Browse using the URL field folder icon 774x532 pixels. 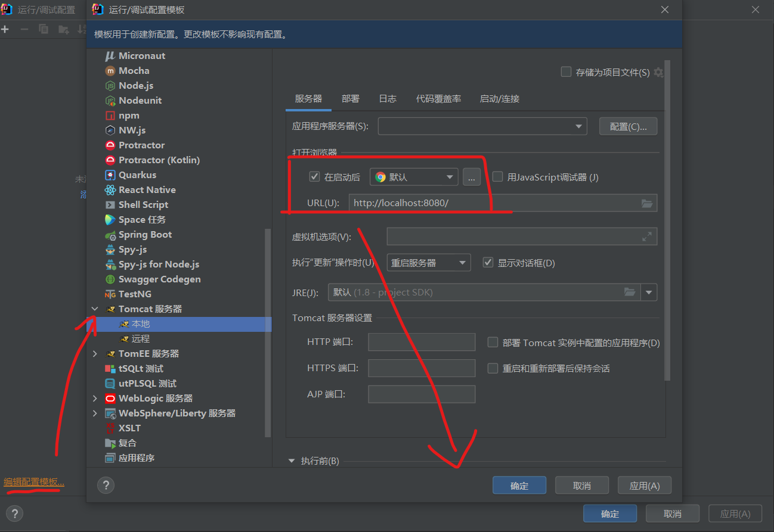pos(647,203)
